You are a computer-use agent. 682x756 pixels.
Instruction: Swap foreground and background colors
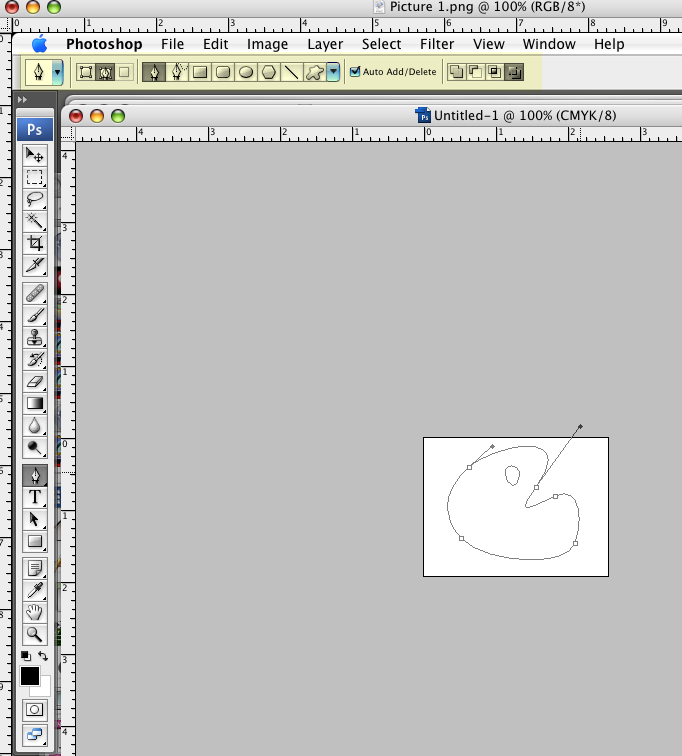43,656
